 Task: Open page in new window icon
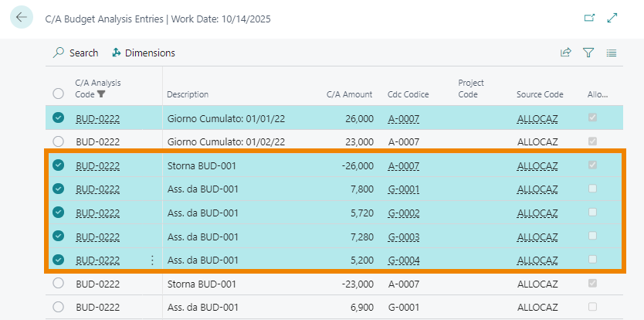(590, 18)
